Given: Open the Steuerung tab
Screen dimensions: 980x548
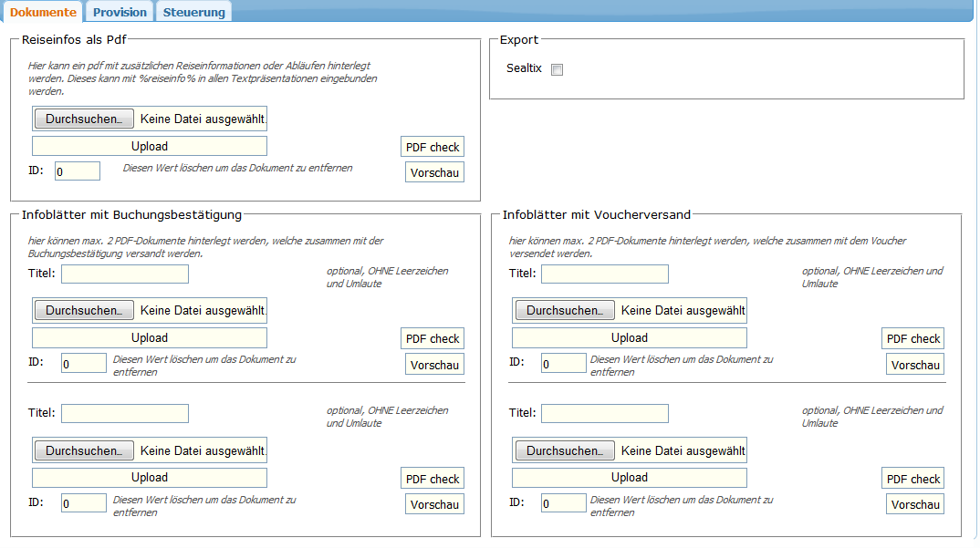Looking at the screenshot, I should click(x=193, y=12).
